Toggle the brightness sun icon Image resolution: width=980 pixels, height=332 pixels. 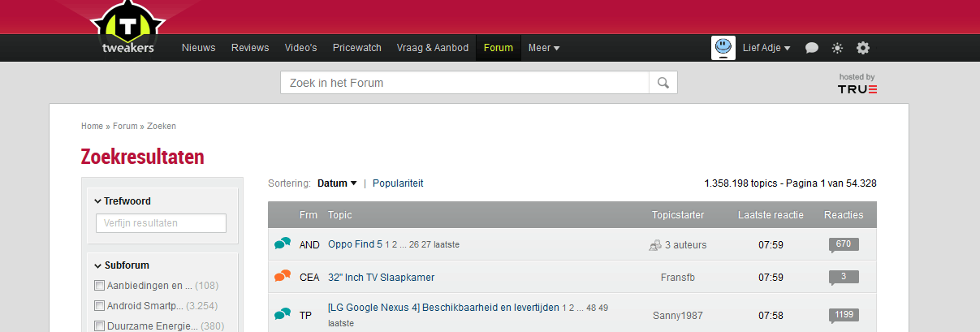[837, 48]
